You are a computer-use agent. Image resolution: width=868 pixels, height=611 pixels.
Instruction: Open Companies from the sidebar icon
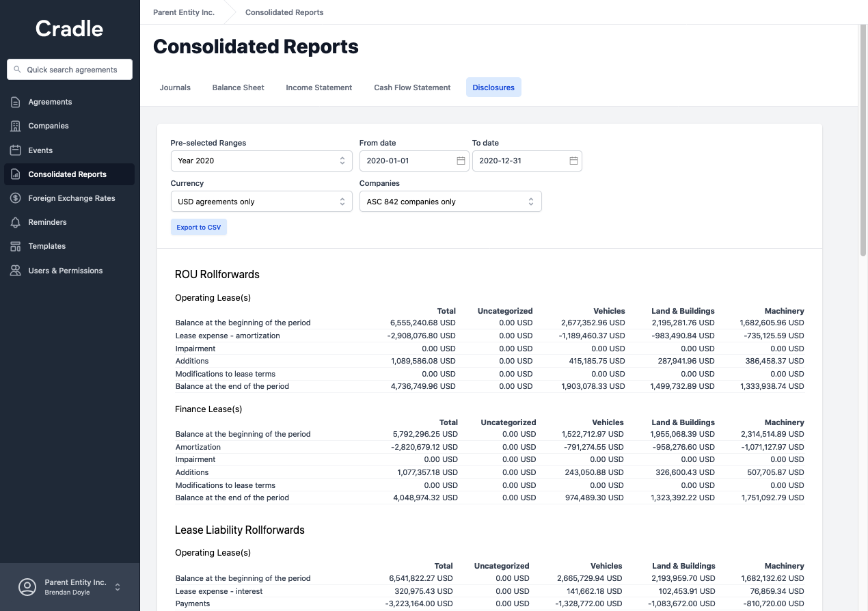tap(15, 126)
